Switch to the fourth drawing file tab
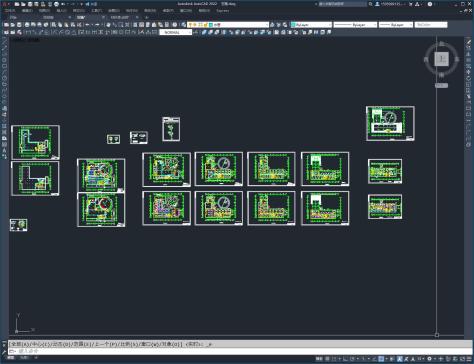 pyautogui.click(x=120, y=17)
